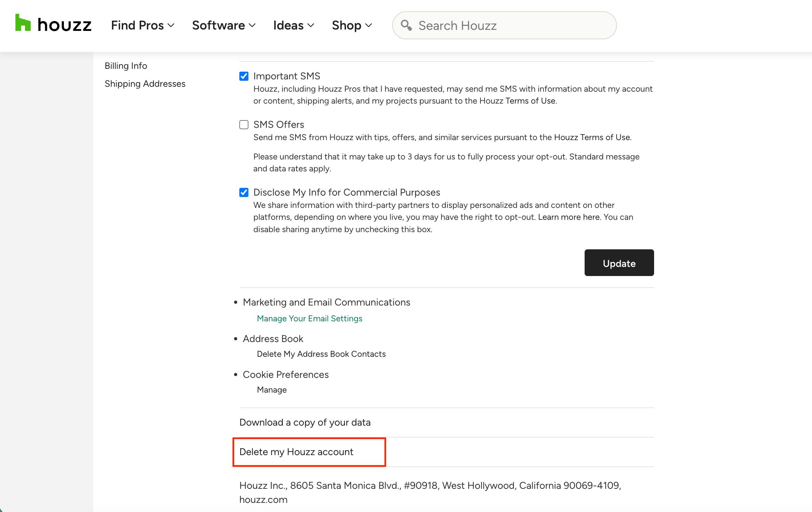Click the search magnifier icon
812x512 pixels.
click(406, 25)
